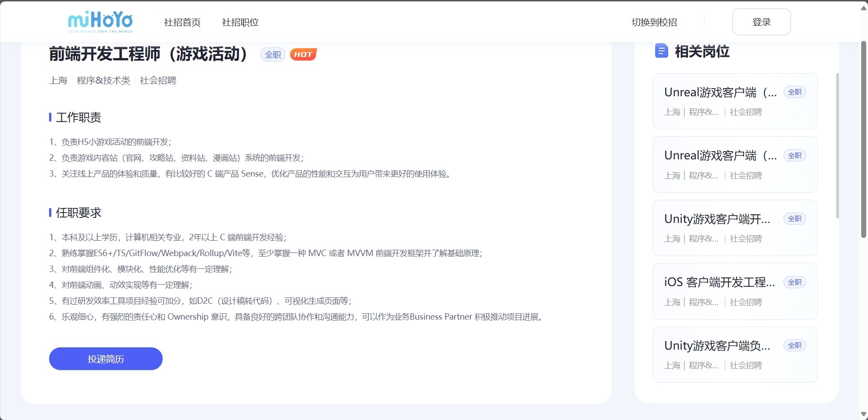Click the 全职 tag beside the job title
This screenshot has width=868, height=420.
click(273, 54)
